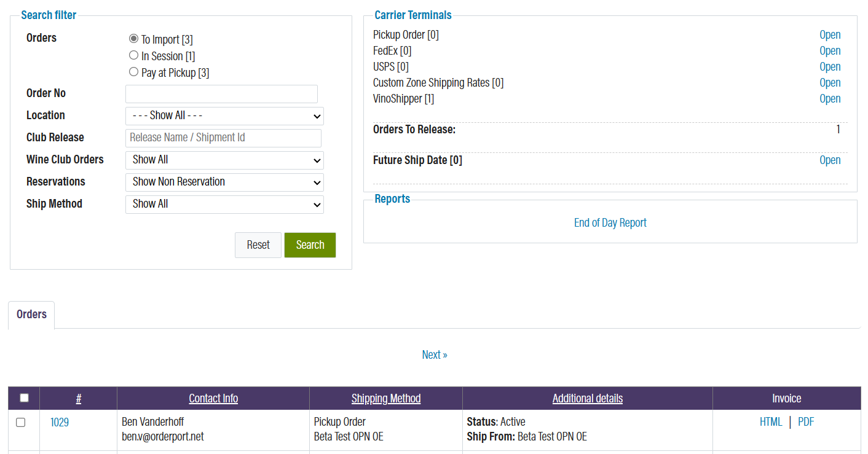Expand the Ship Method dropdown
The height and width of the screenshot is (454, 868).
point(224,205)
